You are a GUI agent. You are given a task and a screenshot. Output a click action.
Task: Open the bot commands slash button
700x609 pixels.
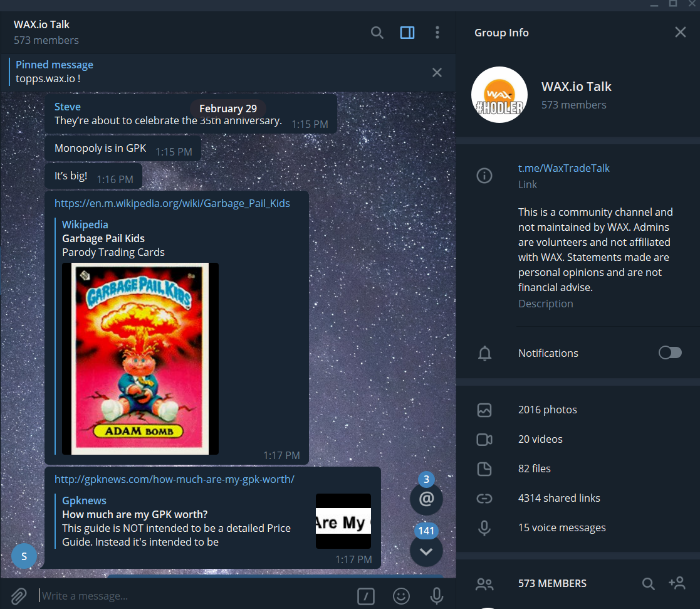coord(365,596)
